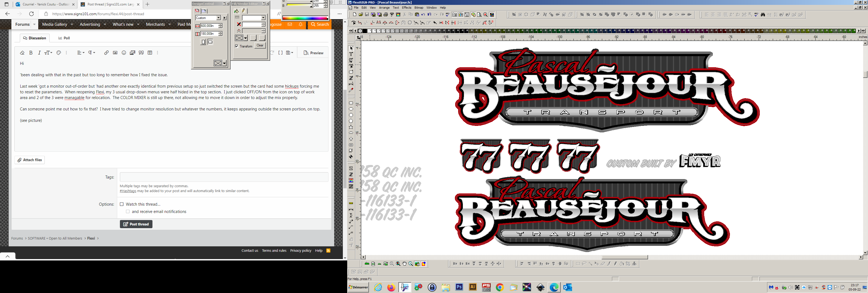The height and width of the screenshot is (293, 868).
Task: Open the alignment dropdown in editor
Action: pyautogui.click(x=81, y=53)
